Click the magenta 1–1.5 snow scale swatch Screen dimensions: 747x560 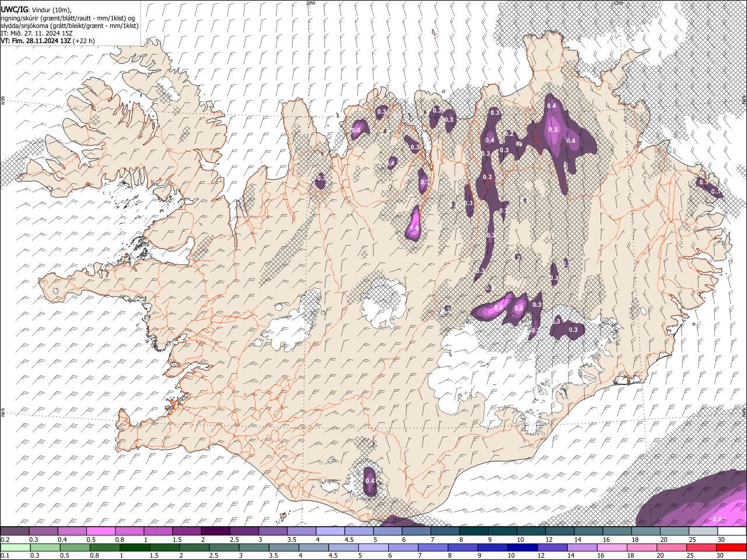(x=158, y=531)
